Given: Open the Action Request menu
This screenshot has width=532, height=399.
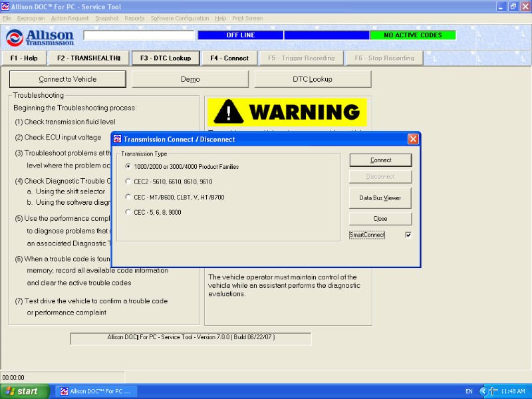Looking at the screenshot, I should [70, 19].
